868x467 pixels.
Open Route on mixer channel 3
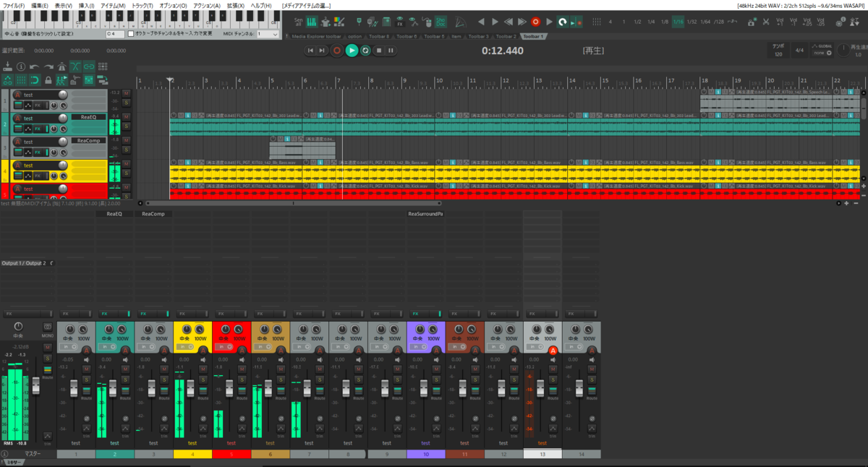click(x=164, y=391)
